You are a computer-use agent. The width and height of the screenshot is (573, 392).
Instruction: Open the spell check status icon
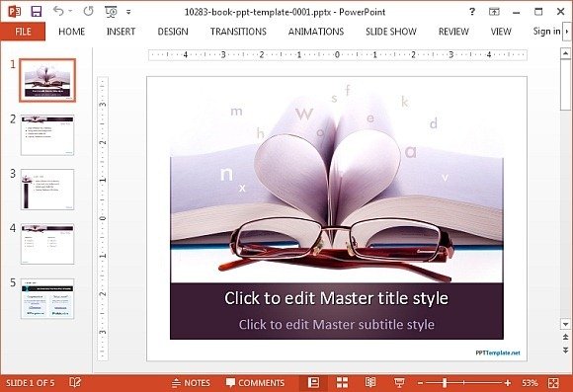click(75, 382)
